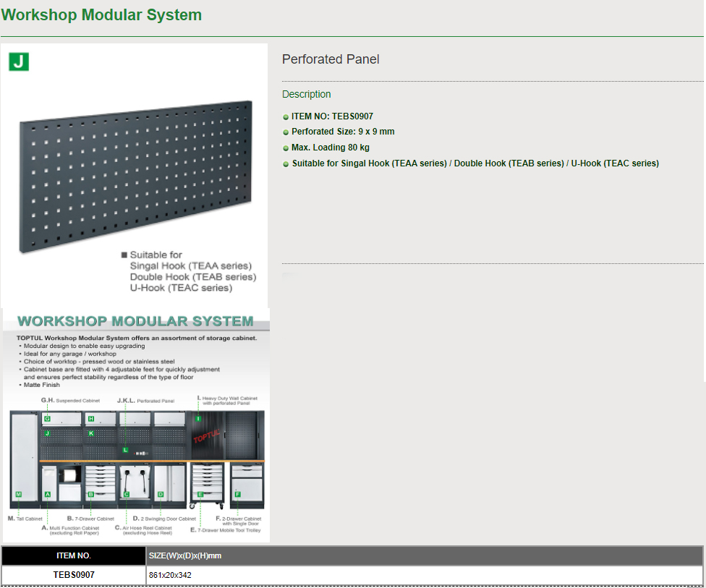Screen dimensions: 706x588
Task: Click the green M marker on tall cabinet
Action: [x=18, y=495]
